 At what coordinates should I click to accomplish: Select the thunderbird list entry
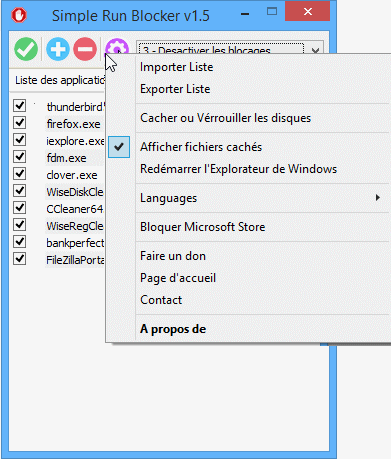(75, 107)
